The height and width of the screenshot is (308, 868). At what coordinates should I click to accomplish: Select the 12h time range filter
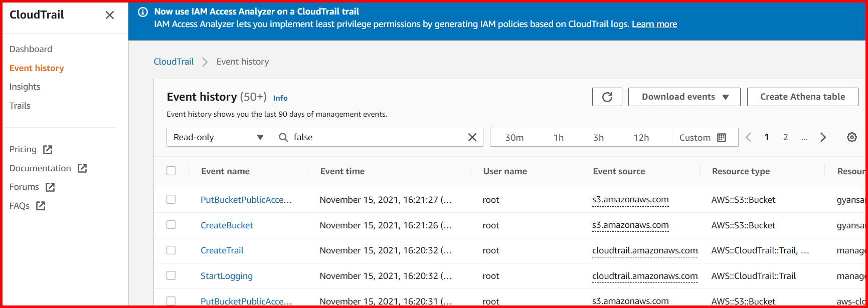642,137
